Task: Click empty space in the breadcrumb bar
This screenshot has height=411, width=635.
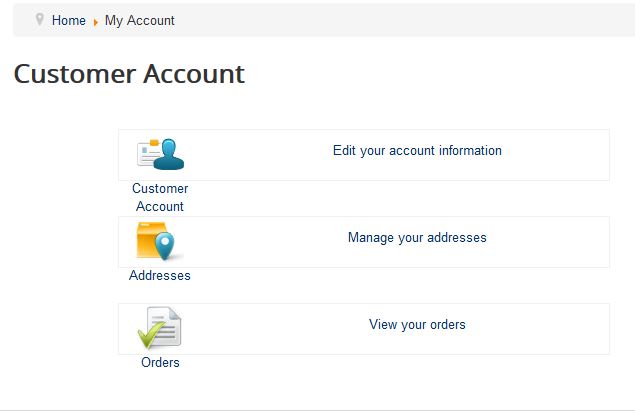Action: (400, 20)
